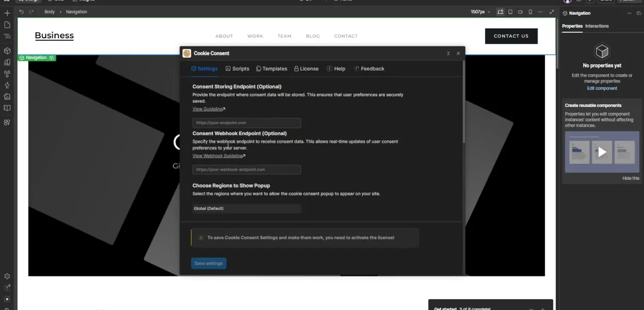644x310 pixels.
Task: Open the View Guideline link
Action: [x=209, y=109]
